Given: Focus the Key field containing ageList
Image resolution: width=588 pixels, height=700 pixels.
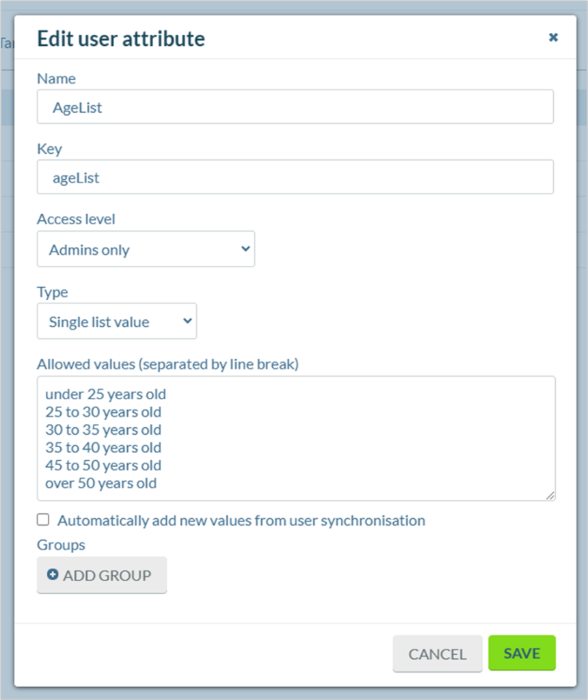Looking at the screenshot, I should point(295,177).
